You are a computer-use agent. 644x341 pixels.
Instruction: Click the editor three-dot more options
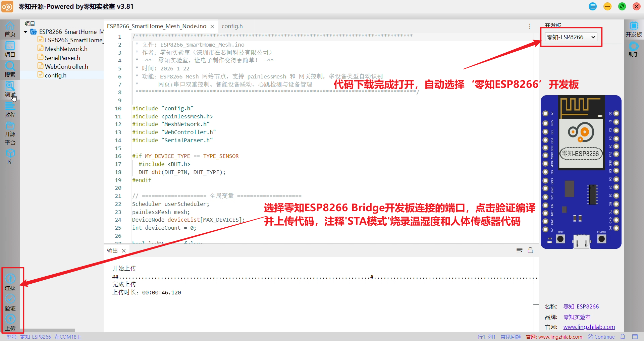[x=530, y=26]
